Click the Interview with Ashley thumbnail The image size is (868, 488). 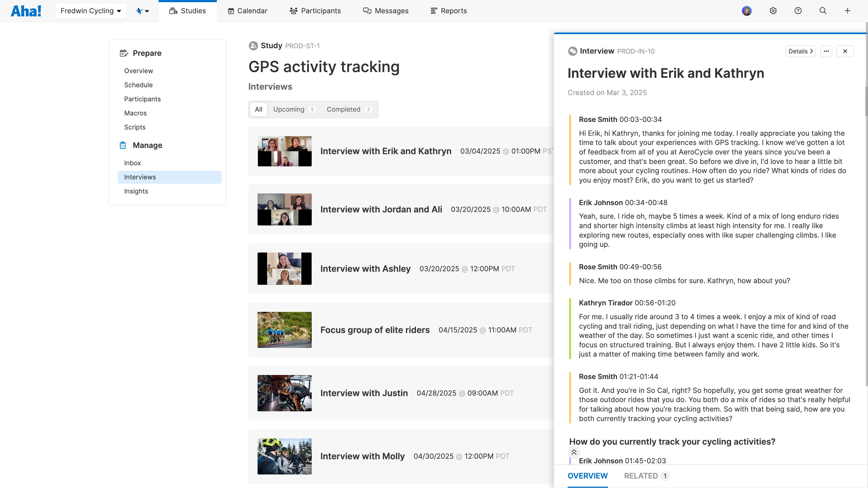(x=284, y=269)
